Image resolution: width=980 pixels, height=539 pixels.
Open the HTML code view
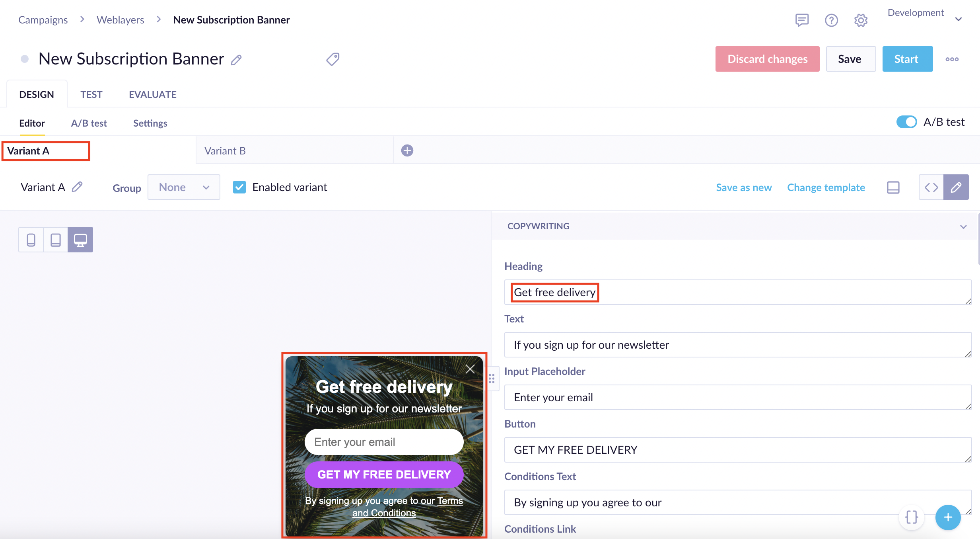click(x=930, y=187)
